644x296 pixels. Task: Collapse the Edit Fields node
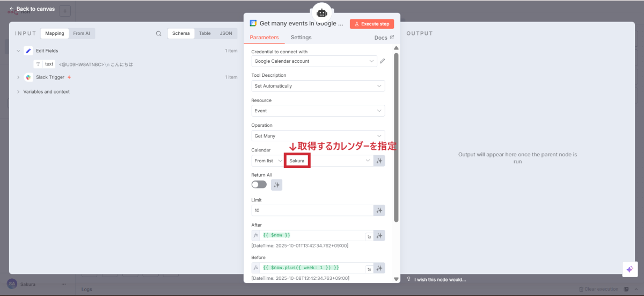[x=18, y=51]
